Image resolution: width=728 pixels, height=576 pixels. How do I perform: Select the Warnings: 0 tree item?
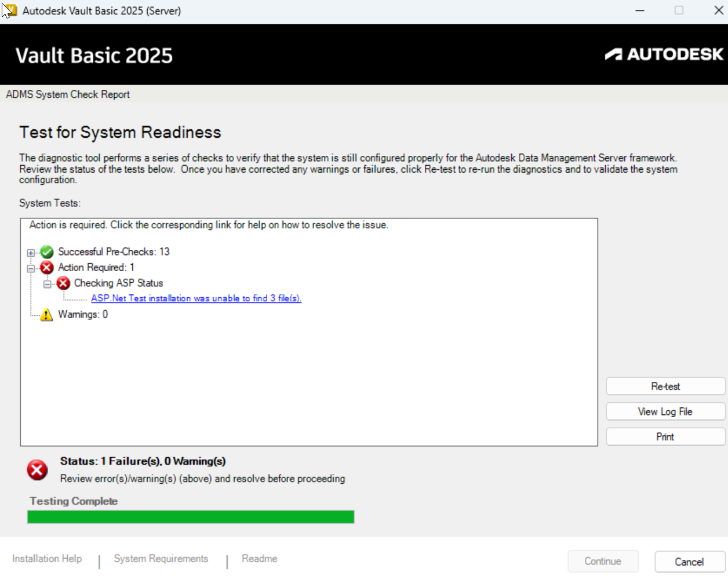[84, 314]
